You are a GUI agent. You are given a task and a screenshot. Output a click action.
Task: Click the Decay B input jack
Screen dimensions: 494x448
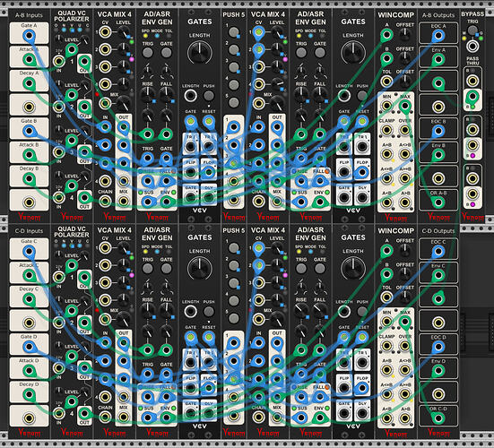pyautogui.click(x=29, y=178)
